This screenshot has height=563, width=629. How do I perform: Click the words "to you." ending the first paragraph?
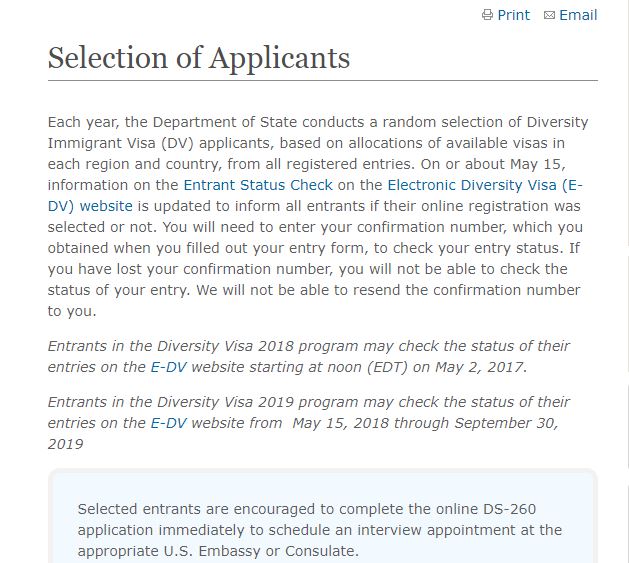point(72,311)
